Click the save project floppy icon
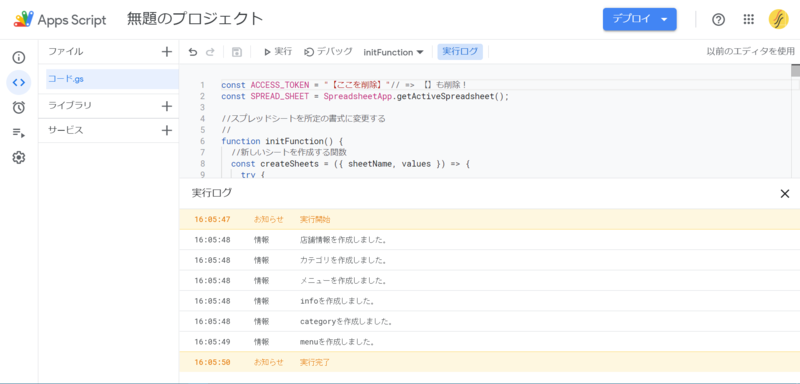800x384 pixels. tap(237, 52)
